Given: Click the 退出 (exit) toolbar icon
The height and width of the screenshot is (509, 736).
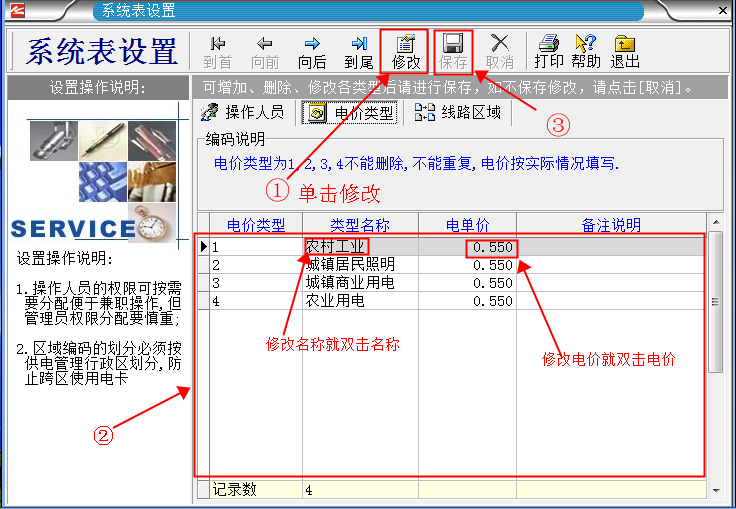Looking at the screenshot, I should click(x=625, y=51).
